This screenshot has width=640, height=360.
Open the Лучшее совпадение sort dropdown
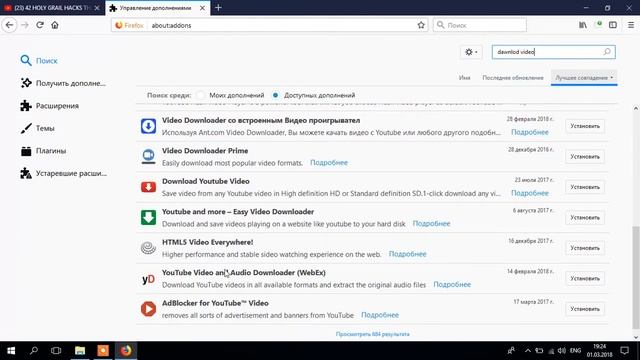584,78
